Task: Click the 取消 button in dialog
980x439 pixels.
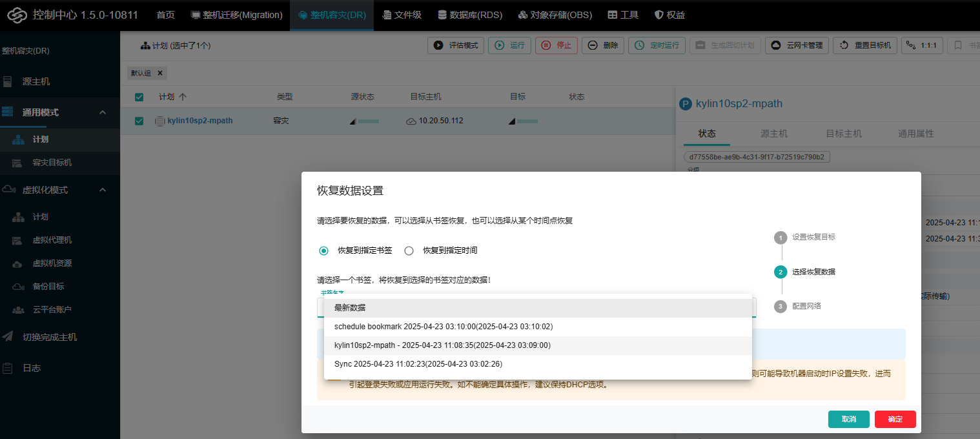Action: [x=848, y=419]
